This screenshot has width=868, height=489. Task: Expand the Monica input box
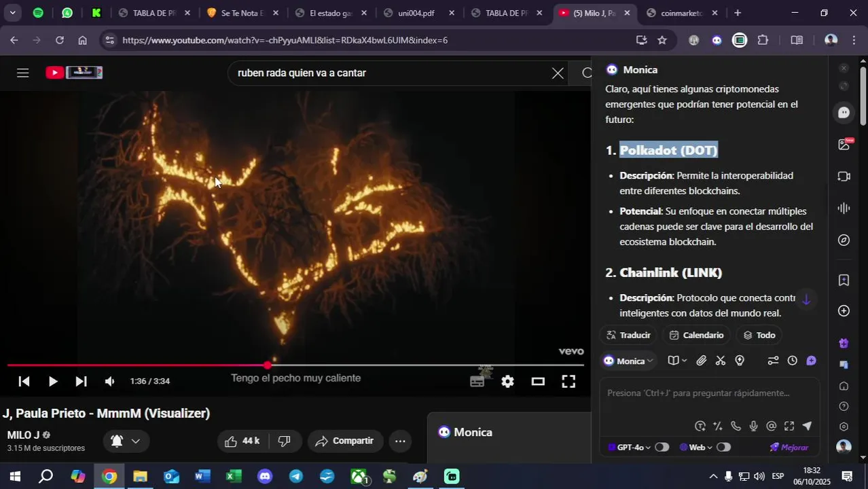click(x=789, y=427)
